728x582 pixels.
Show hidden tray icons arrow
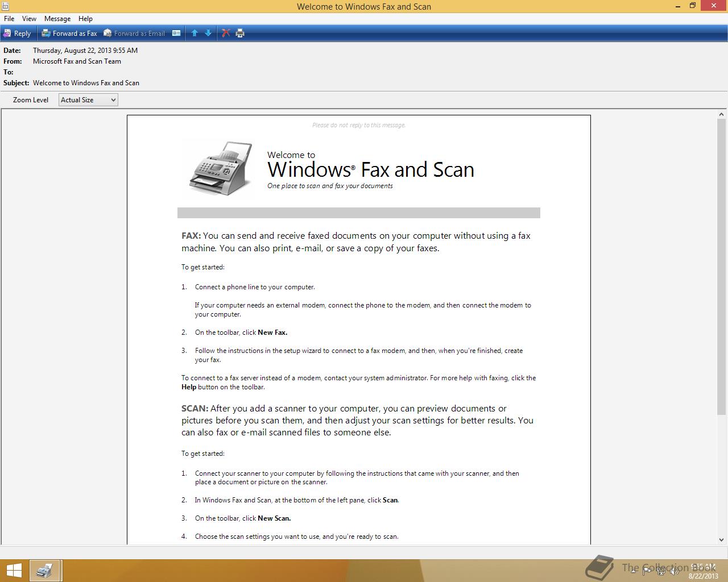tap(633, 571)
